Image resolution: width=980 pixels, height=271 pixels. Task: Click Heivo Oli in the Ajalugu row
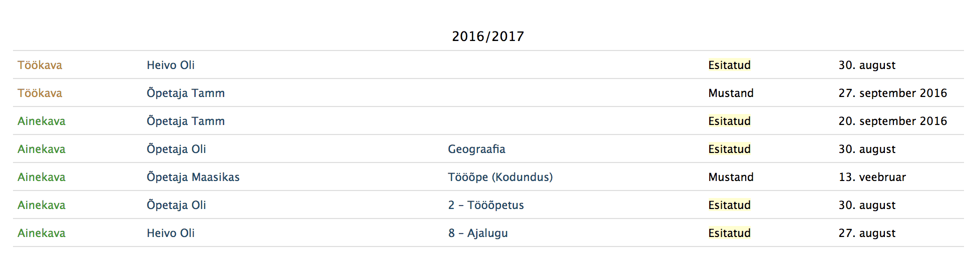[x=170, y=233]
